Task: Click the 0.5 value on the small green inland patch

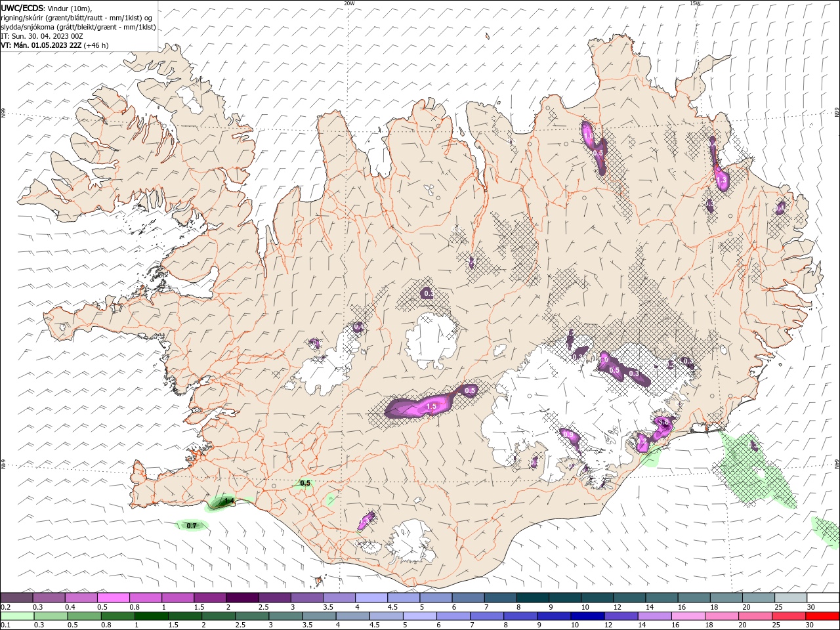Action: click(x=305, y=483)
